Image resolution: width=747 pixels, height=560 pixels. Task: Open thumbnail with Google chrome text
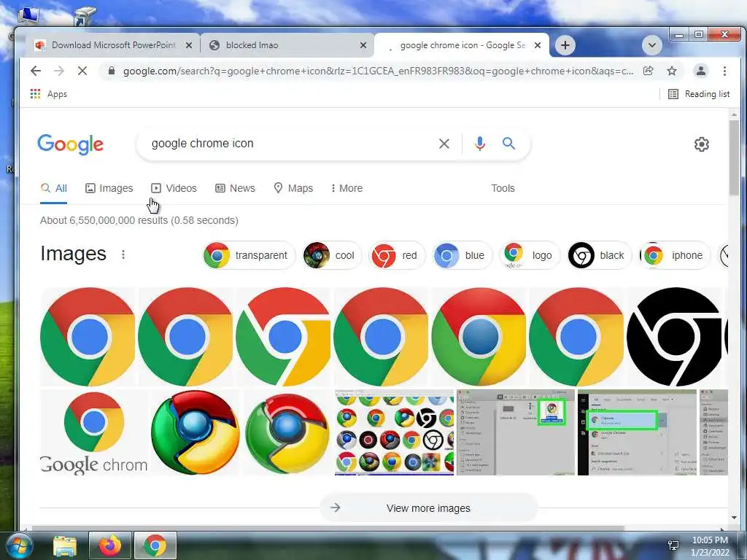(x=94, y=432)
